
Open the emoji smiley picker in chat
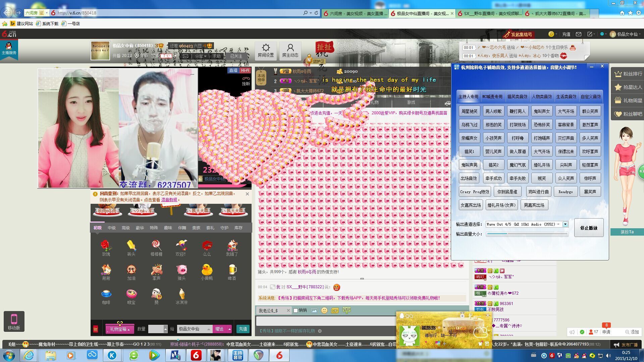[x=324, y=310]
